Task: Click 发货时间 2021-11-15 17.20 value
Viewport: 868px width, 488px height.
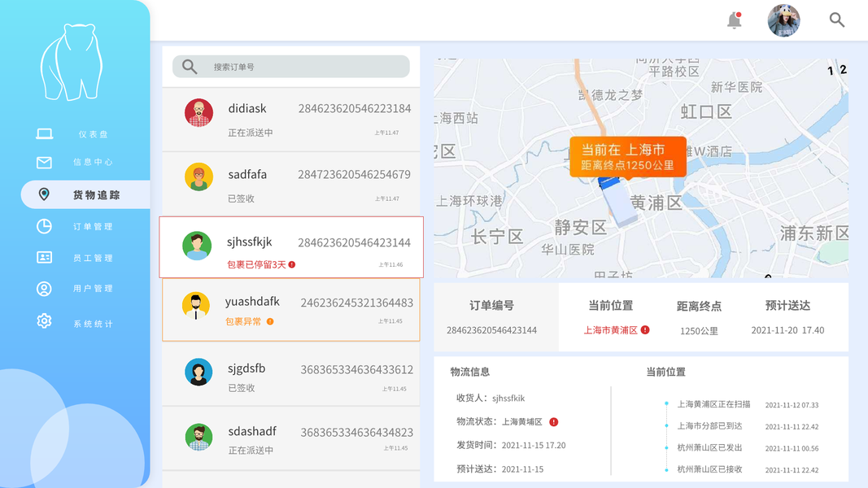Action: pos(534,446)
